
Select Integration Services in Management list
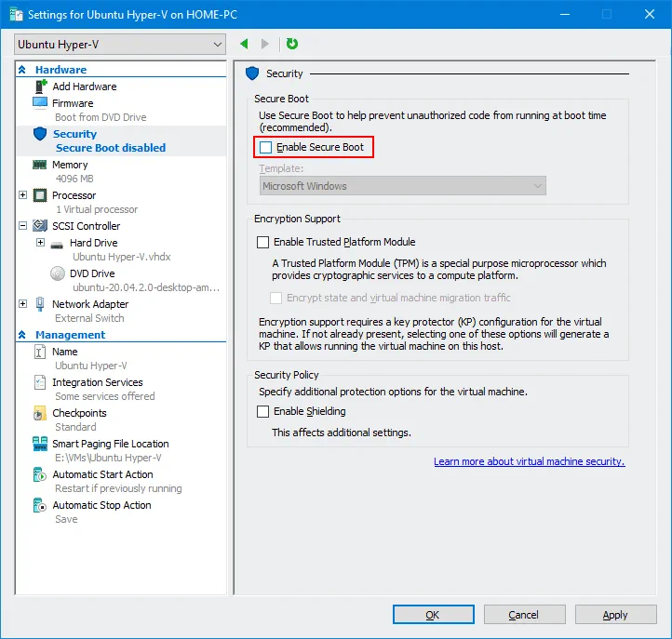[97, 382]
